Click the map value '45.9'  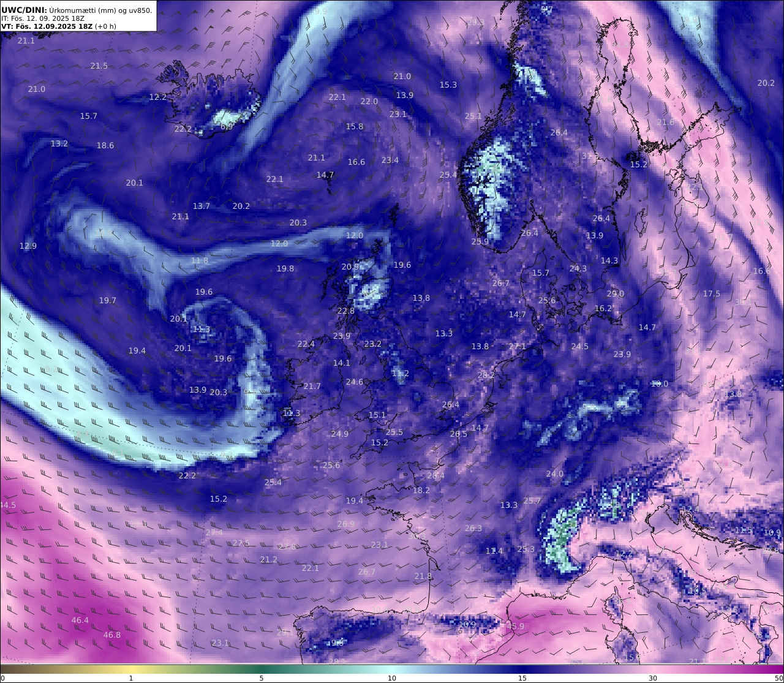click(x=516, y=626)
